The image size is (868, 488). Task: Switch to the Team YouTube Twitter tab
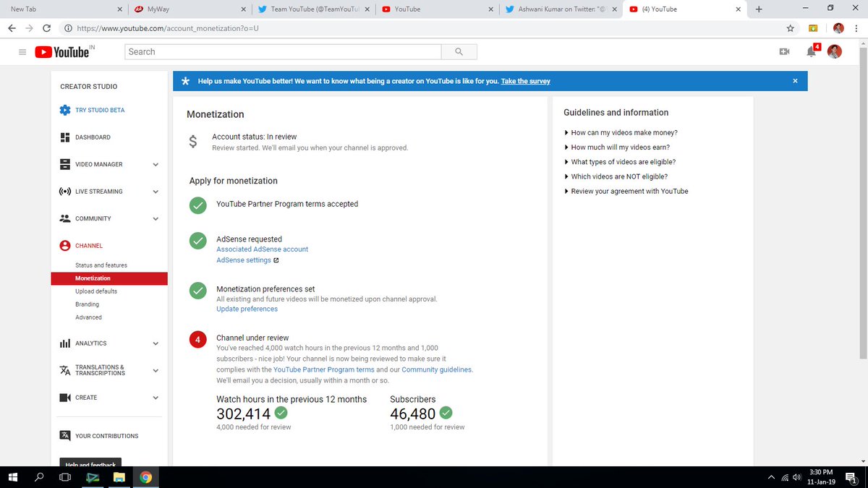click(312, 9)
